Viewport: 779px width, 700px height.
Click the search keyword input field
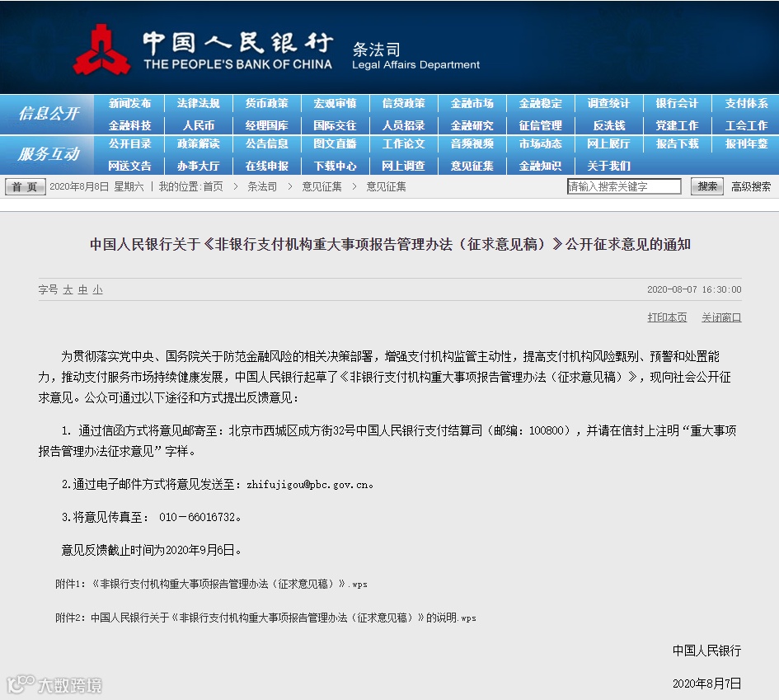click(624, 186)
